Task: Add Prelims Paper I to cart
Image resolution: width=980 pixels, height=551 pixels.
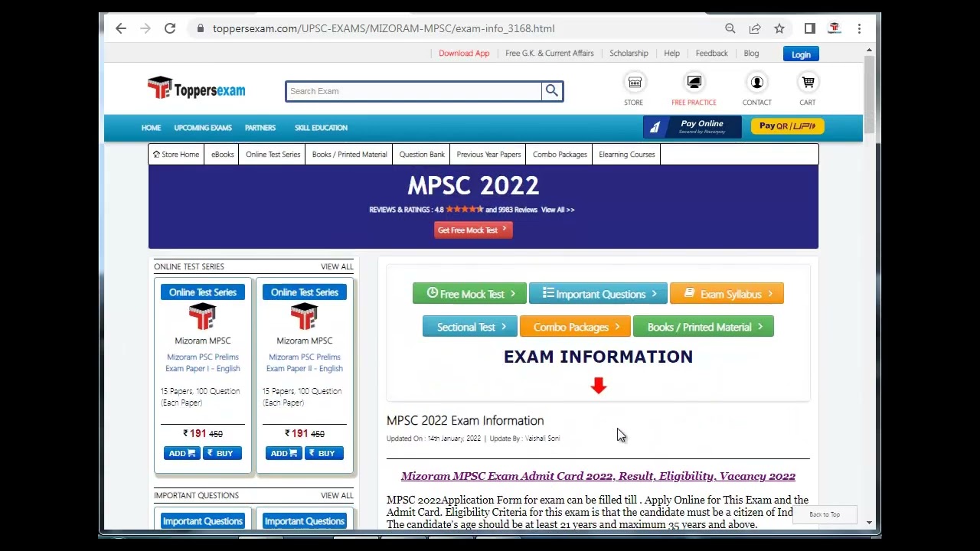Action: point(182,453)
